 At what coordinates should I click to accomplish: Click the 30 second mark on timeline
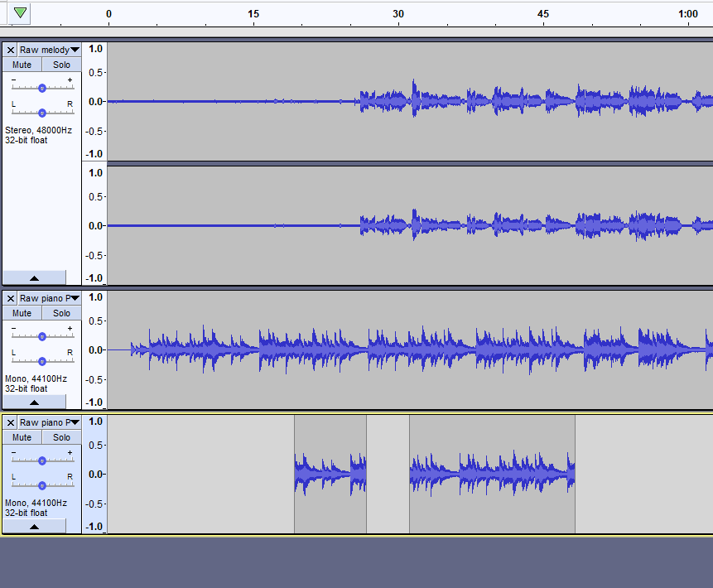(x=398, y=14)
